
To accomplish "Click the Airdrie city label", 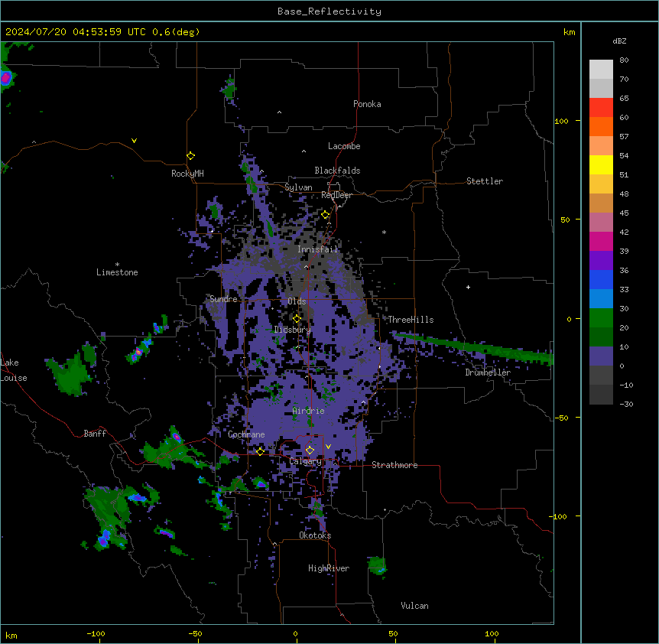I will coord(309,411).
